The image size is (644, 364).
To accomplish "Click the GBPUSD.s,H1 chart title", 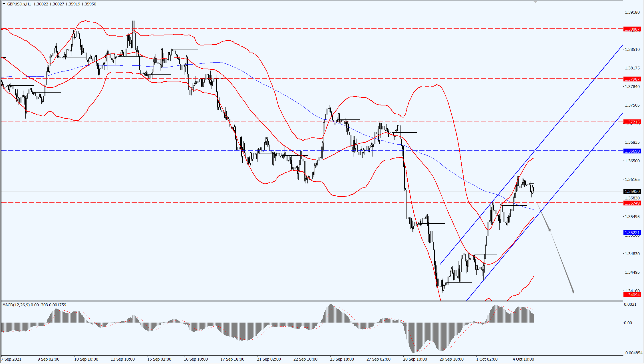I will [x=19, y=4].
